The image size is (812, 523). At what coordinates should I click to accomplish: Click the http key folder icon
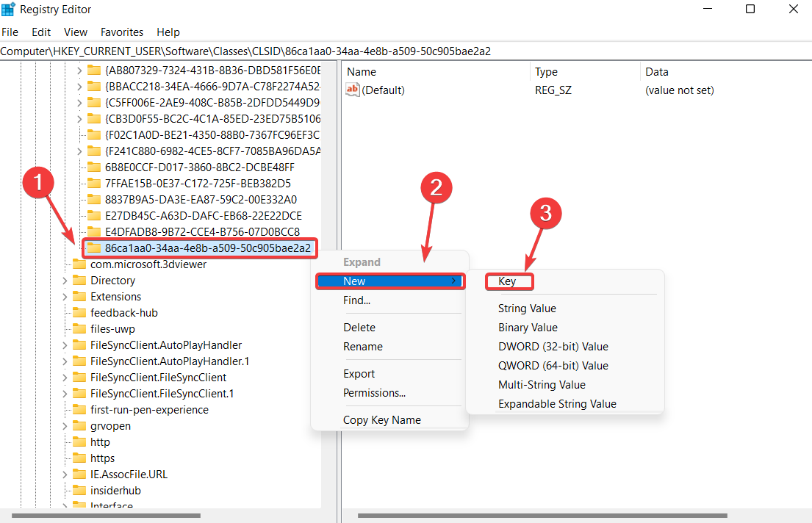coord(81,441)
